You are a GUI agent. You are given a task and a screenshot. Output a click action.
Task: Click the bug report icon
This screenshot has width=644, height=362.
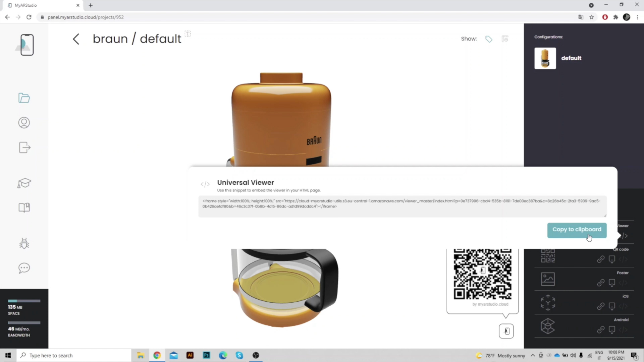(x=24, y=243)
